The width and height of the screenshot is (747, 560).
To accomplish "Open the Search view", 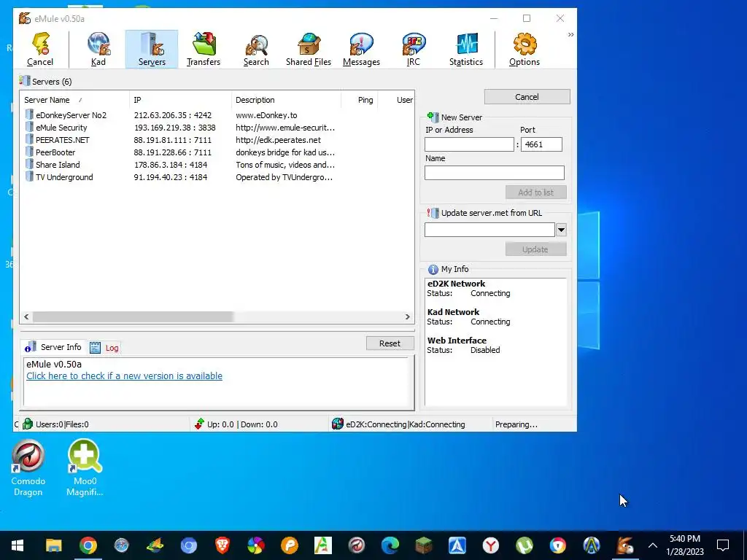I will coord(256,49).
